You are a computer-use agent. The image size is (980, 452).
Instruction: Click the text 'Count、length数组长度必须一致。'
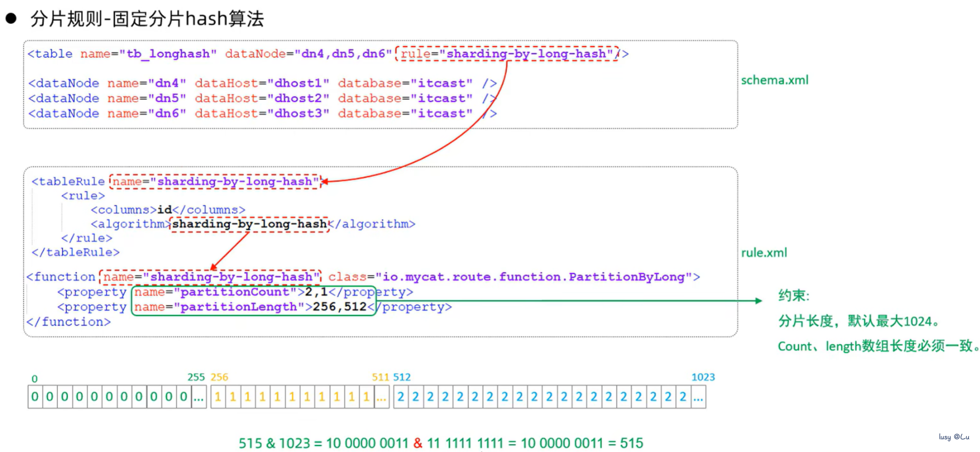click(878, 346)
